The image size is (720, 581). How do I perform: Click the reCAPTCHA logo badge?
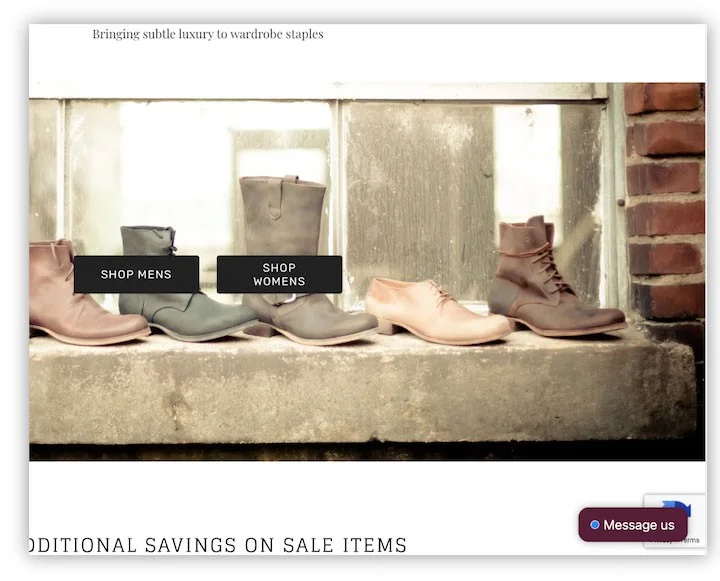pyautogui.click(x=680, y=507)
